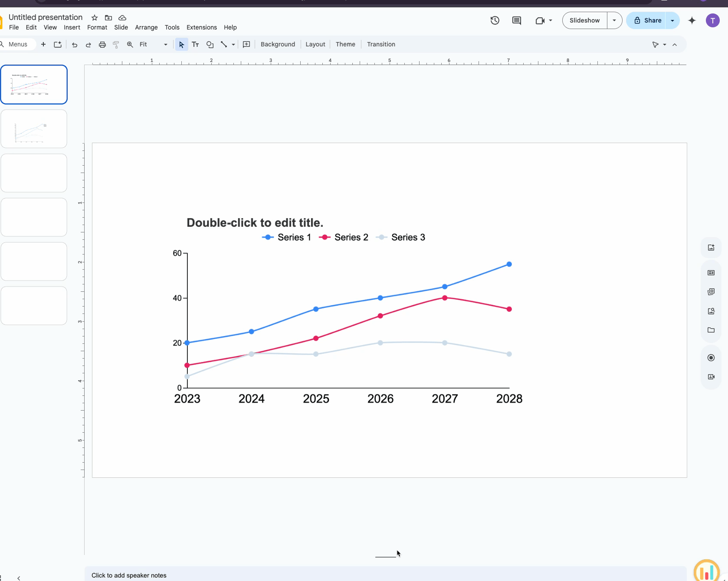Click the Gemini sparkle icon
The height and width of the screenshot is (581, 728).
(x=692, y=20)
